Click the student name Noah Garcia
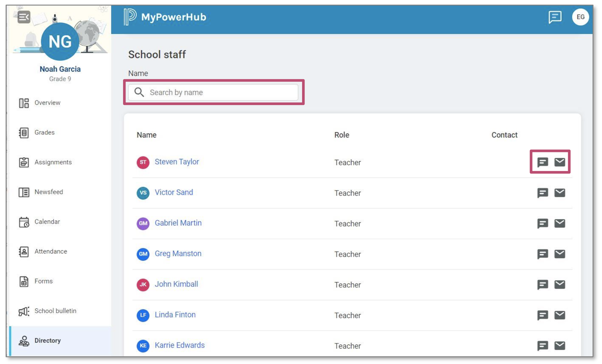 tap(60, 69)
